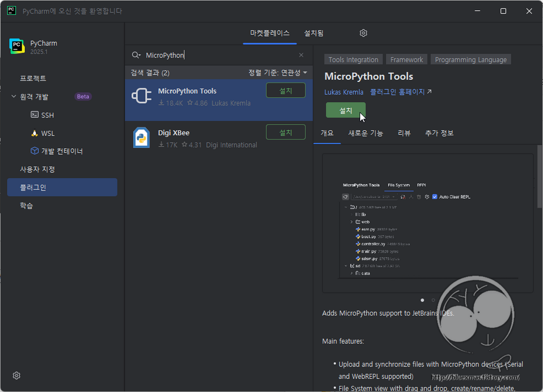Open Lukas Kremla vendor link
Screen dimensions: 543x392
click(x=344, y=92)
